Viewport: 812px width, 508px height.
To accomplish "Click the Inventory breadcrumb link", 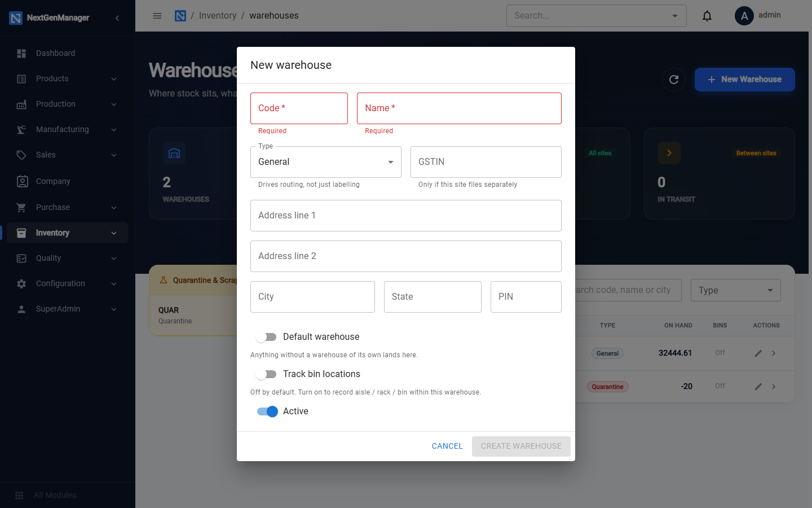I will (x=218, y=16).
